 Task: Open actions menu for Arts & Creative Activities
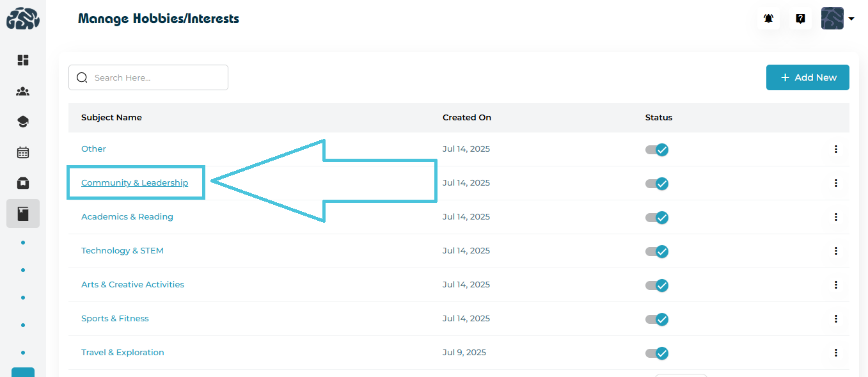pyautogui.click(x=835, y=285)
